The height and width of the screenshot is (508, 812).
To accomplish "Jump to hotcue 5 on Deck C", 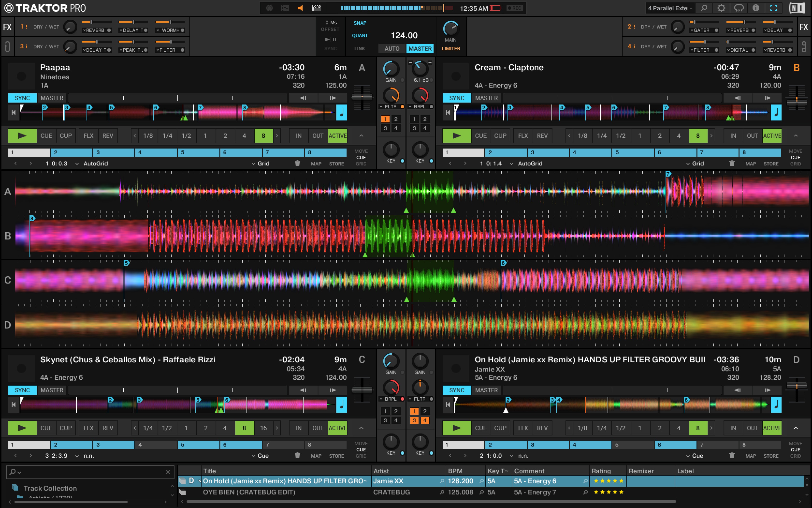I will 199,445.
